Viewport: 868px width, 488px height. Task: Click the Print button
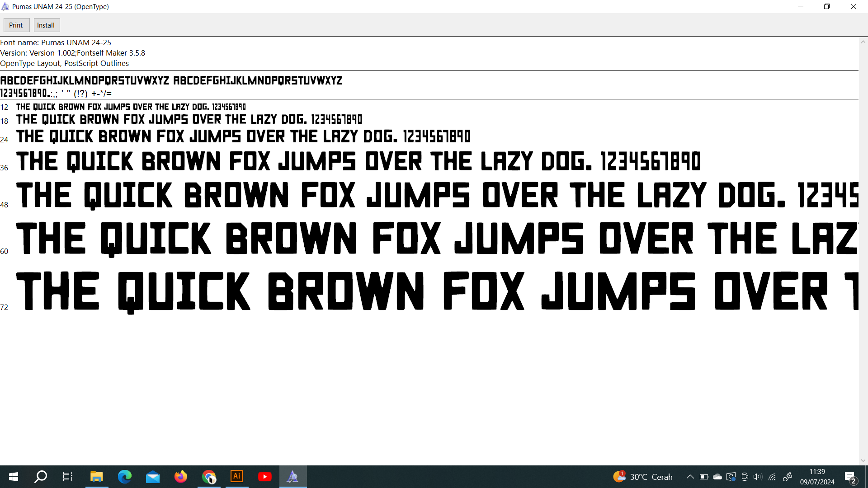pos(16,25)
